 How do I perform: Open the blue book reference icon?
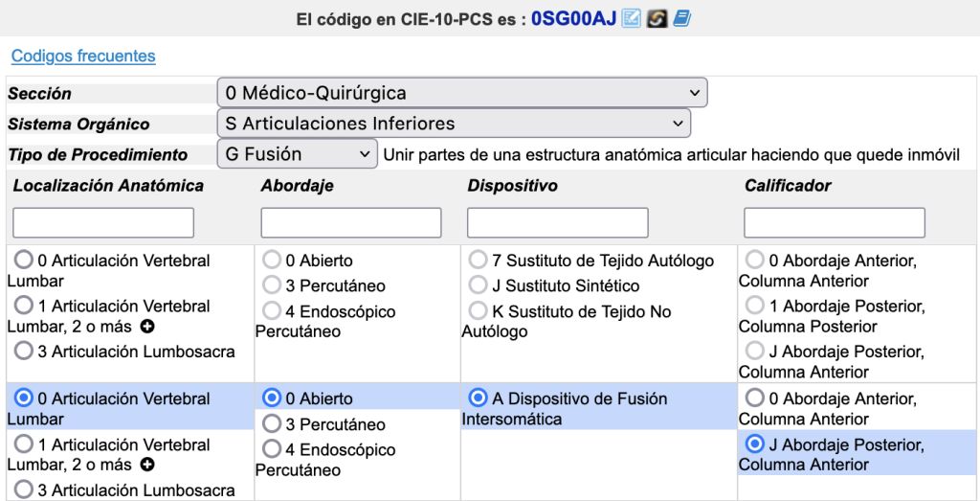tap(680, 18)
